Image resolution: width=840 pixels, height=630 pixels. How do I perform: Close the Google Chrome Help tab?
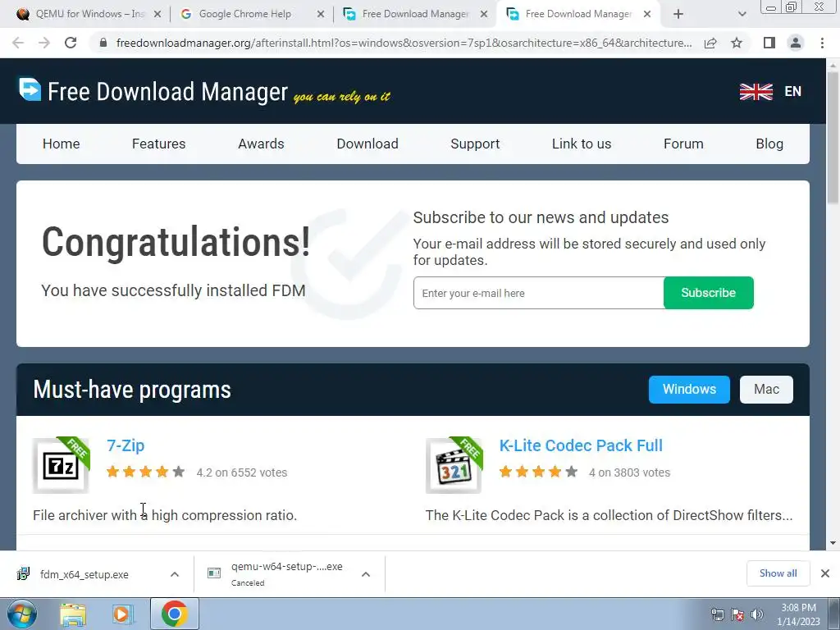tap(321, 15)
